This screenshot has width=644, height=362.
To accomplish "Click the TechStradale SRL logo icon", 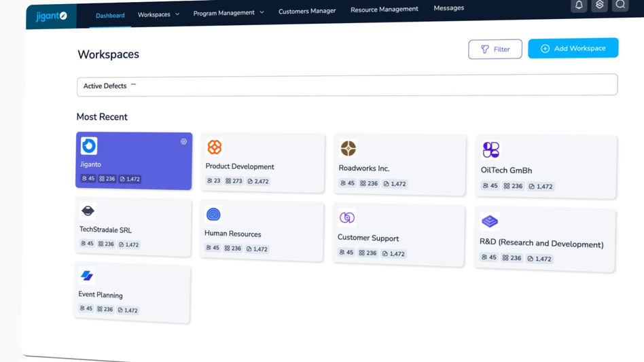I will [88, 211].
